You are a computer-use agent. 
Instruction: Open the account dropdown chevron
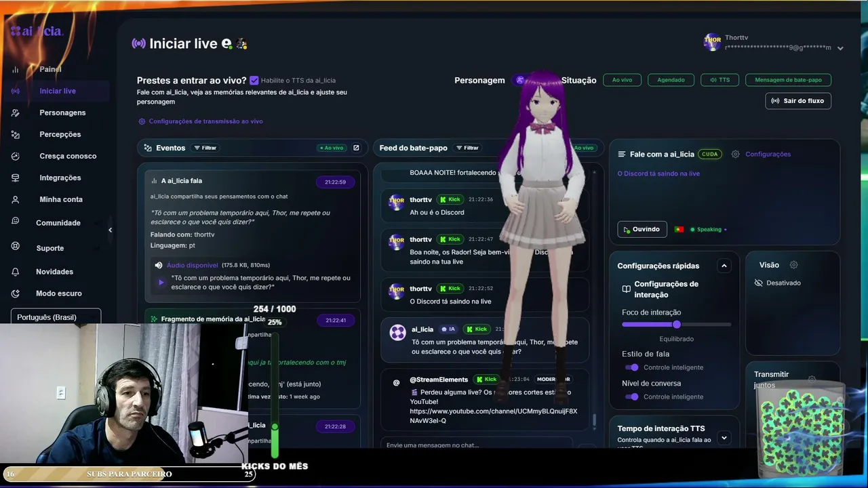pyautogui.click(x=840, y=49)
